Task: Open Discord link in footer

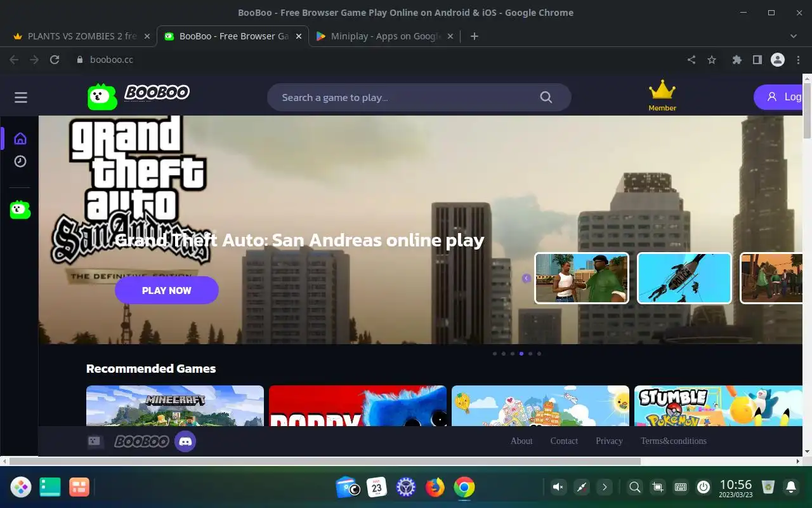Action: click(185, 441)
